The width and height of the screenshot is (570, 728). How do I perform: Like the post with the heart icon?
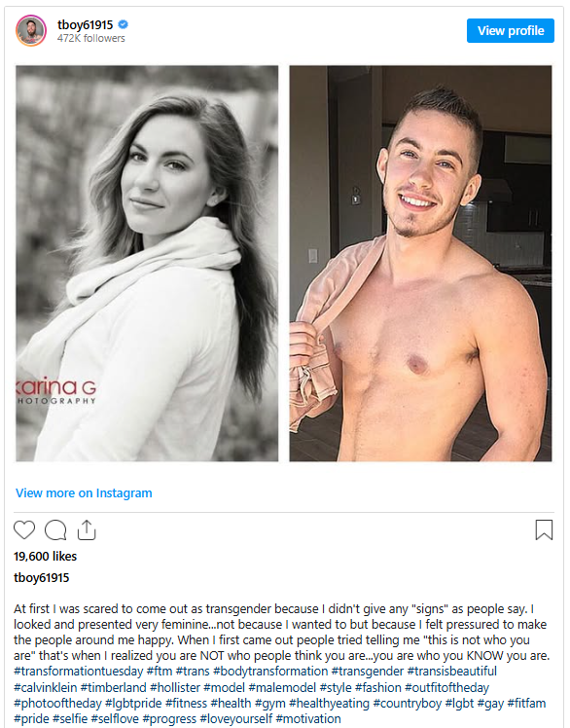click(24, 529)
